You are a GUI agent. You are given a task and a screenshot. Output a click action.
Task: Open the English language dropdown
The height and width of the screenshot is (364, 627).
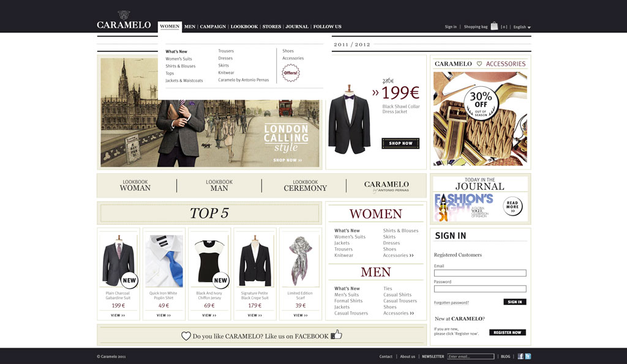(x=522, y=27)
